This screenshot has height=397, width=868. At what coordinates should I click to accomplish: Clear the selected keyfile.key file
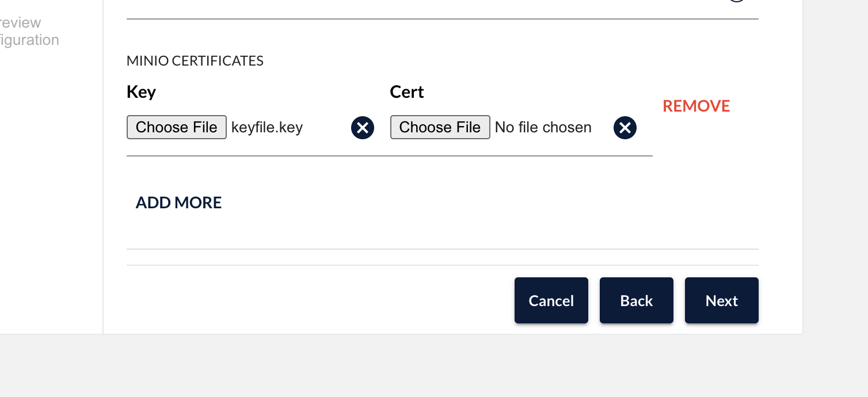tap(363, 128)
